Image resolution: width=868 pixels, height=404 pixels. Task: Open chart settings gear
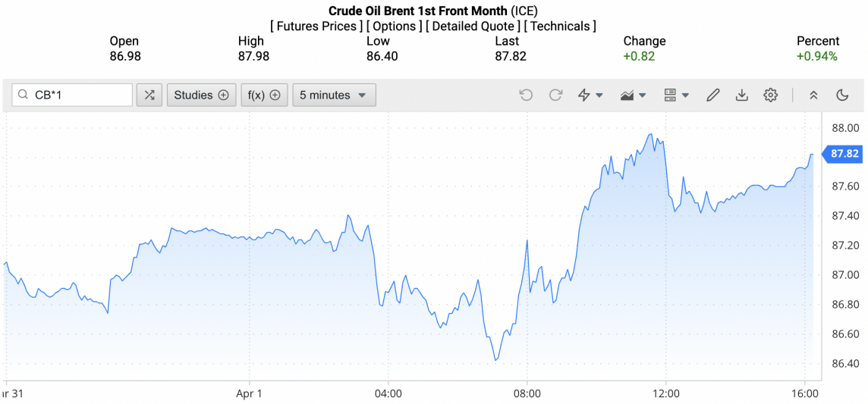point(771,95)
